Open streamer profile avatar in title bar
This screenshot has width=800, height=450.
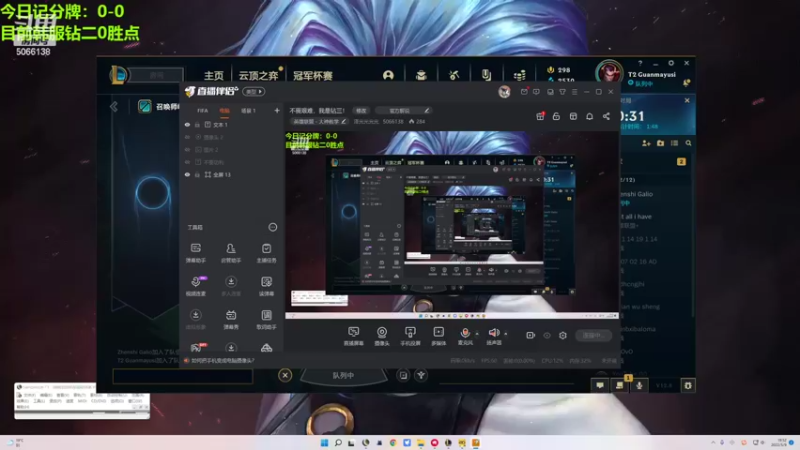(x=504, y=92)
